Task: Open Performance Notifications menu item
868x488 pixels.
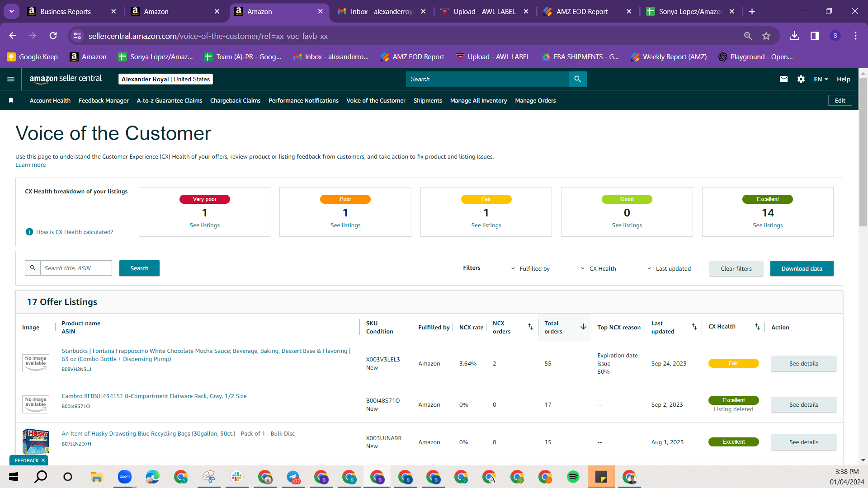Action: point(303,100)
